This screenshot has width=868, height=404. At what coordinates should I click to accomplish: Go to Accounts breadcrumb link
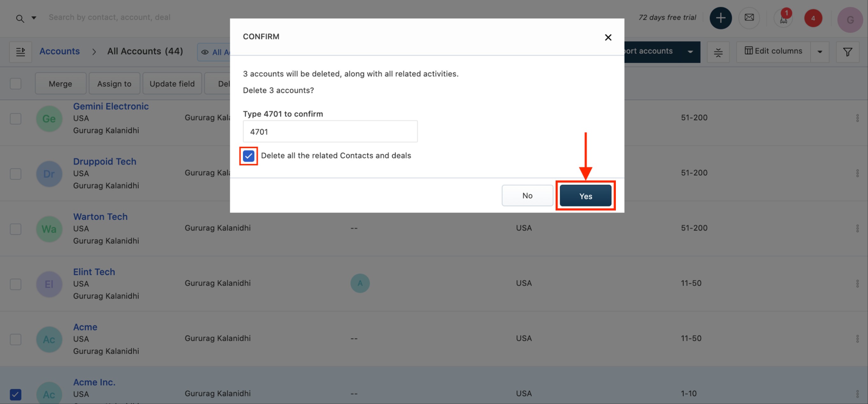(x=60, y=51)
